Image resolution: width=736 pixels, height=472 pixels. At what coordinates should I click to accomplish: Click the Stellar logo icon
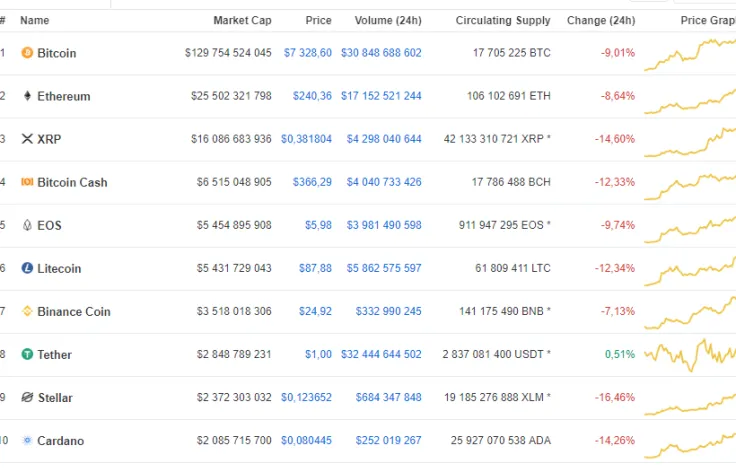click(x=27, y=397)
